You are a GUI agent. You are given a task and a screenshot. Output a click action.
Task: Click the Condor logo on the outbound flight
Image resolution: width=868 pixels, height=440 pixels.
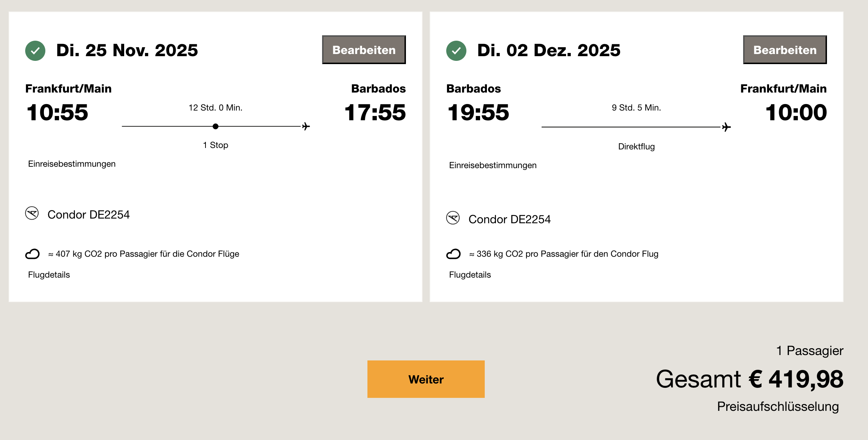(x=32, y=213)
